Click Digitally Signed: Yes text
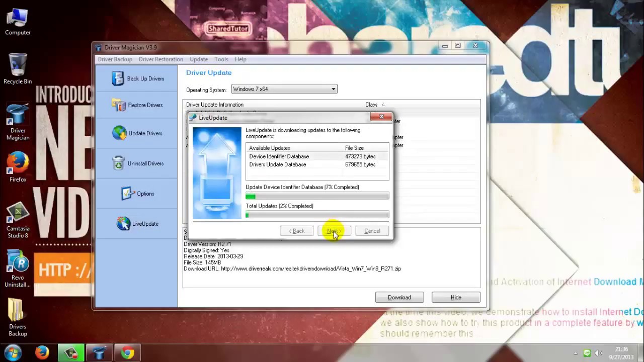The image size is (644, 362). click(206, 250)
